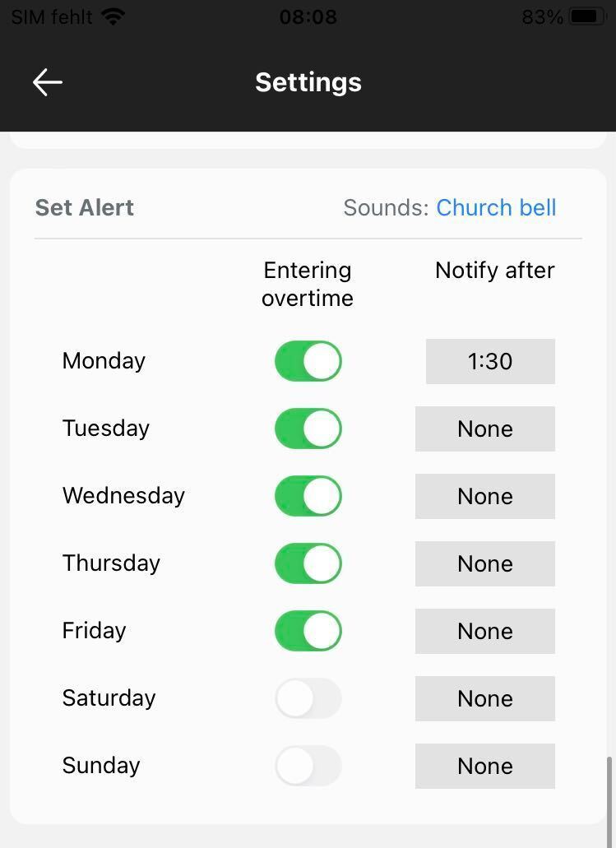Disable Friday entering overtime toggle

tap(308, 631)
